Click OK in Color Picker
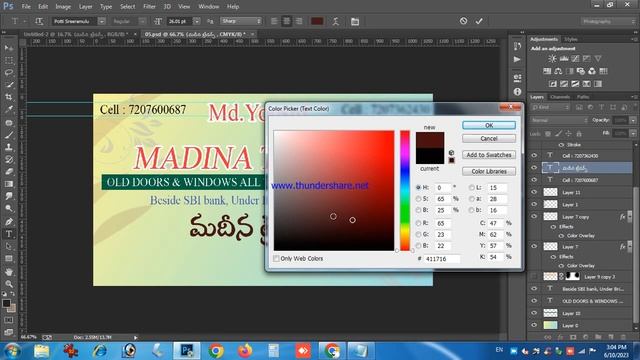640x360 pixels. point(489,125)
